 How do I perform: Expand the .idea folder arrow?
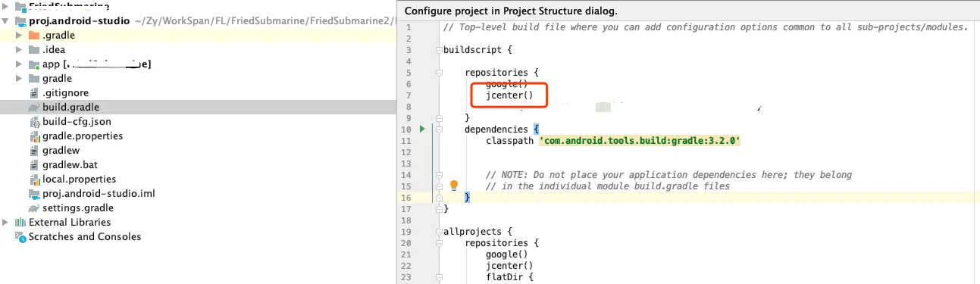click(x=20, y=50)
